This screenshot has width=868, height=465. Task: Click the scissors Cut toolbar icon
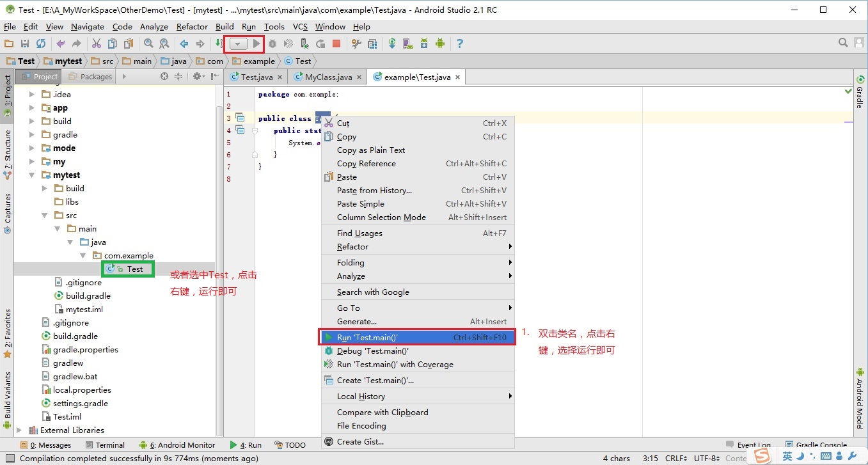(97, 43)
